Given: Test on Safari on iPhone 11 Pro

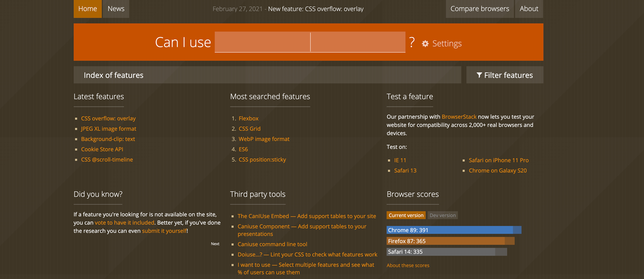Looking at the screenshot, I should pos(498,160).
